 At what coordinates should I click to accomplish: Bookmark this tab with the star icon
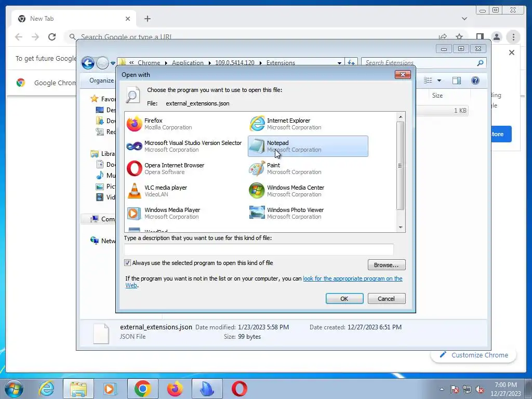click(x=459, y=37)
